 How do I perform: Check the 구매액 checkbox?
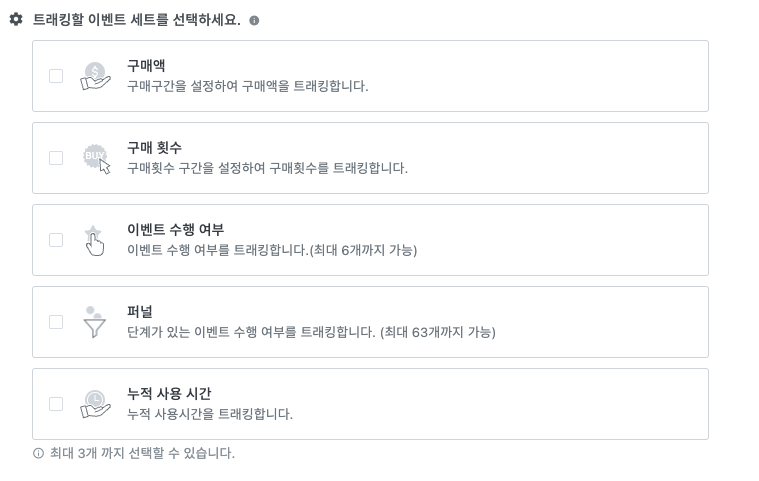pos(56,76)
